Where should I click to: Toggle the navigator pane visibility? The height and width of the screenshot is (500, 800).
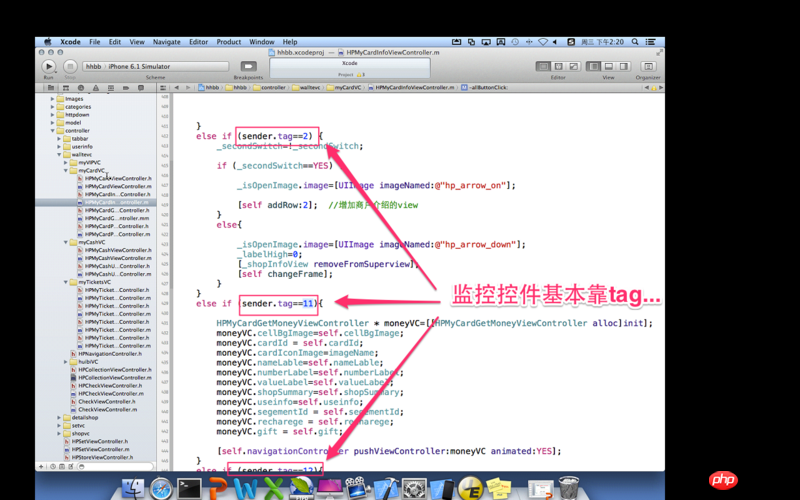click(x=594, y=66)
